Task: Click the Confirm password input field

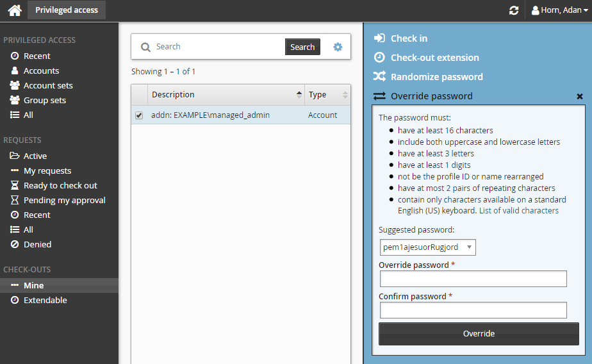Action: pyautogui.click(x=473, y=310)
